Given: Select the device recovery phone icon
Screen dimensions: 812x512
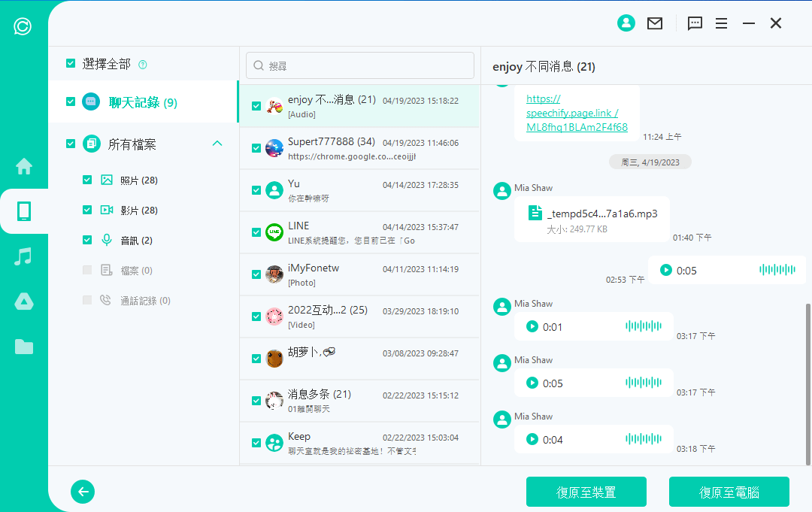Looking at the screenshot, I should click(x=23, y=212).
